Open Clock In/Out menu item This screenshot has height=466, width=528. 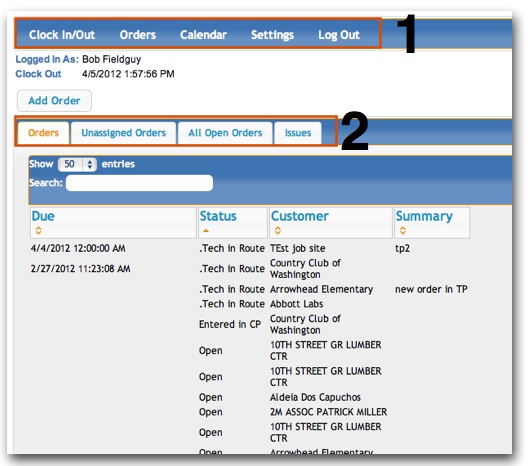(x=62, y=35)
